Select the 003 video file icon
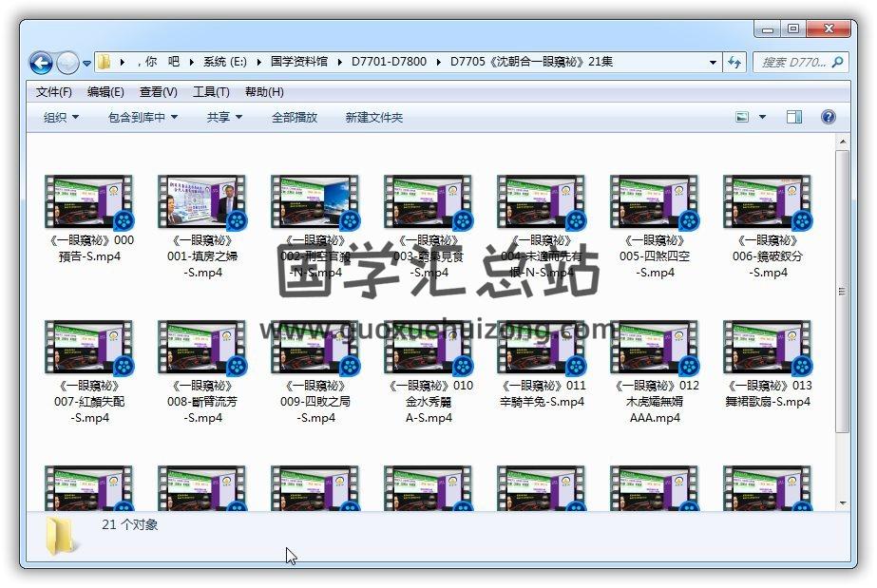The image size is (877, 588). (429, 201)
